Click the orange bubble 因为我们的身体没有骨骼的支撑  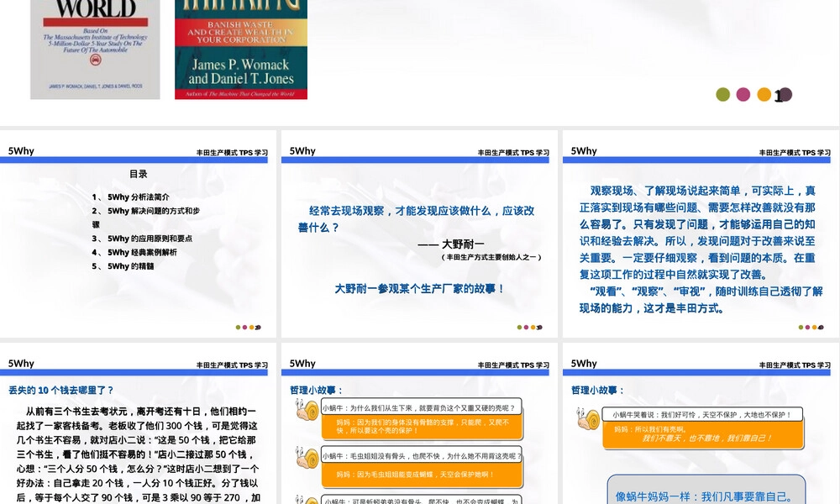point(422,427)
